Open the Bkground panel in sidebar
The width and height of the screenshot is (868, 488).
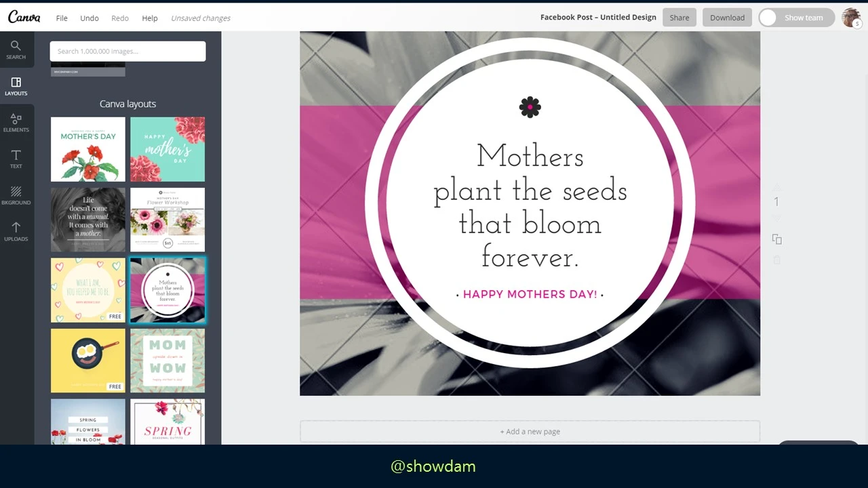point(16,196)
